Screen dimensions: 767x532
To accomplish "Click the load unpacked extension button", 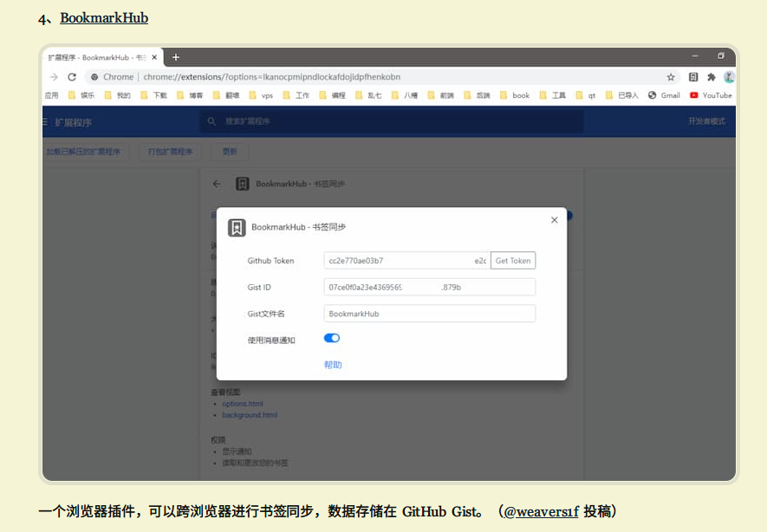I will point(84,152).
